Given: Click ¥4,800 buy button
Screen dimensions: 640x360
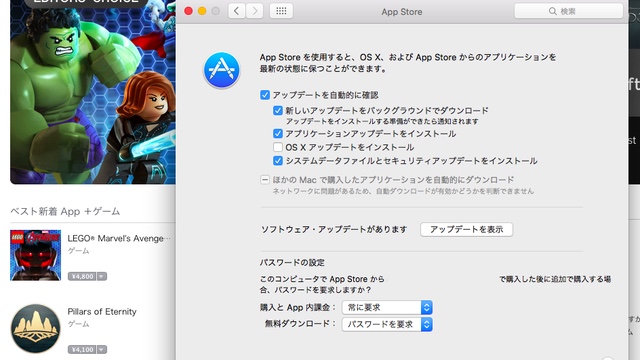Looking at the screenshot, I should coord(82,276).
